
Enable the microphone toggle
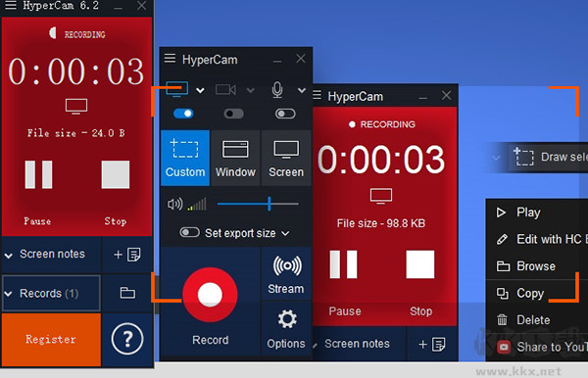click(285, 114)
